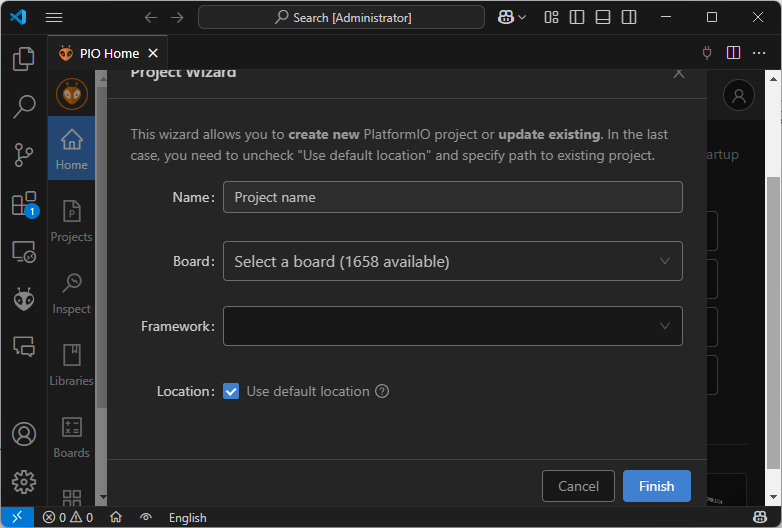Go forward with the right arrow

177,18
